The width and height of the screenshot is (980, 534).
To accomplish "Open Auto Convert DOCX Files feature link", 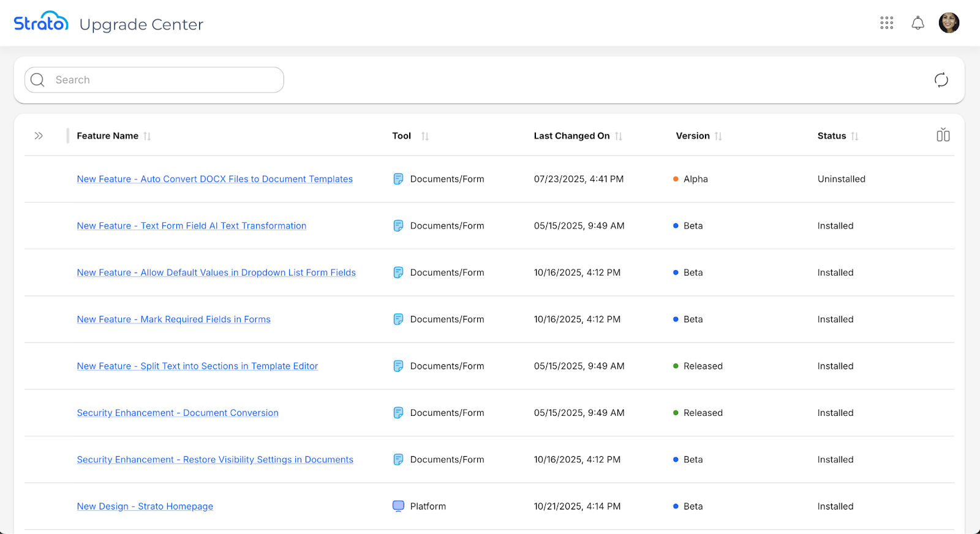I will pos(214,179).
